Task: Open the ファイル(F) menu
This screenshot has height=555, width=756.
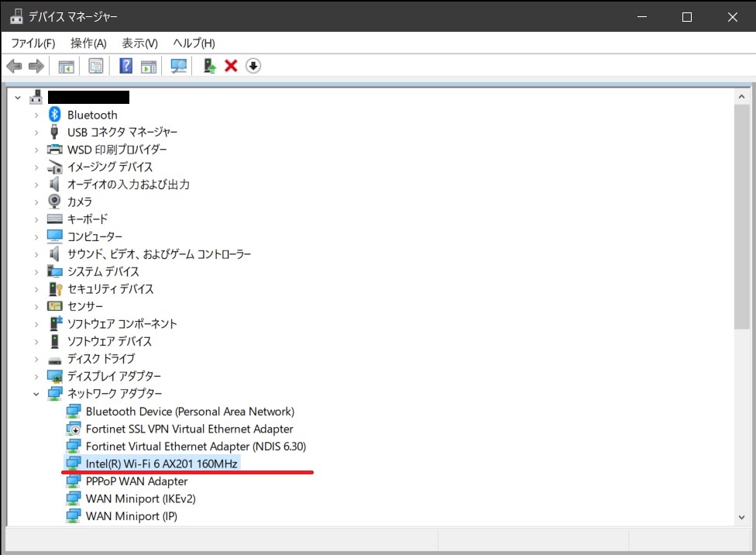Action: coord(33,43)
